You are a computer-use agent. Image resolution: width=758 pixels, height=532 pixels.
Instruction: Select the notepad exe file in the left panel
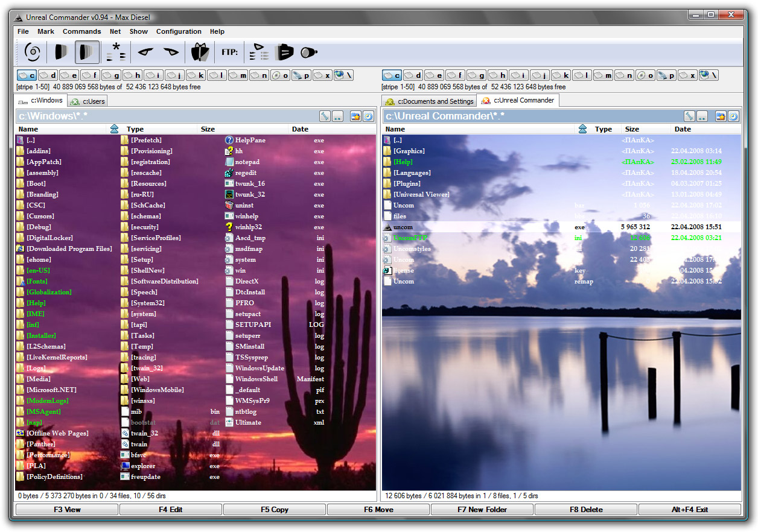click(247, 162)
